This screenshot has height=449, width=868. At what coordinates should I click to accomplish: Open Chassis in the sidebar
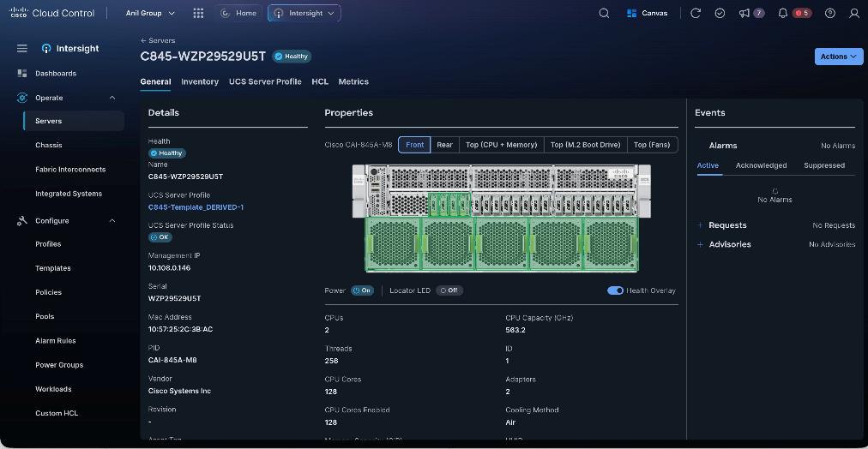49,146
